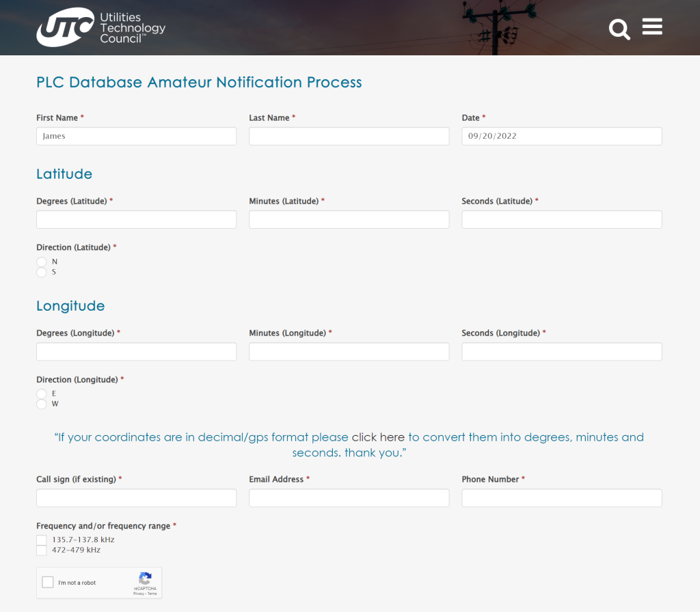
Task: Focus the Last Name field
Action: pos(349,136)
